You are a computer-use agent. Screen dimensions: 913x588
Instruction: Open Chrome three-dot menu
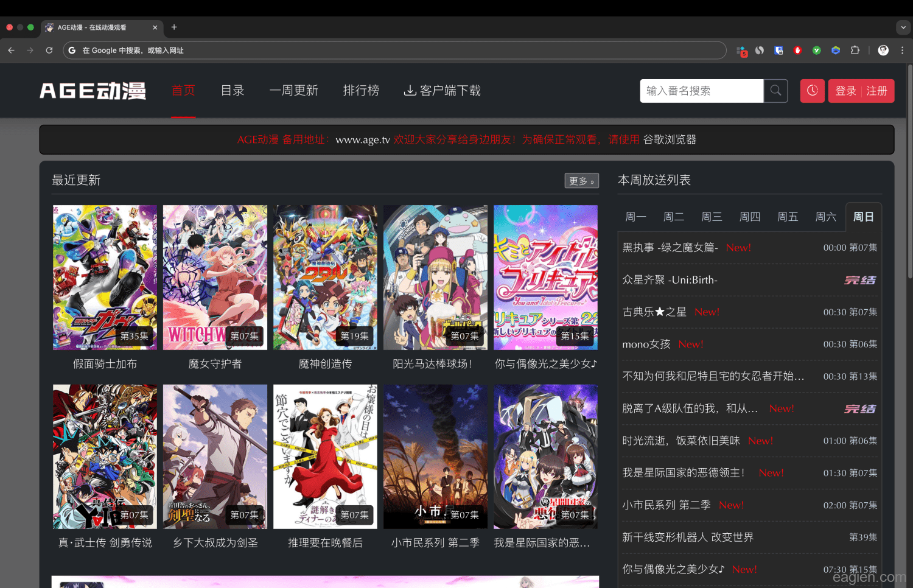[902, 51]
